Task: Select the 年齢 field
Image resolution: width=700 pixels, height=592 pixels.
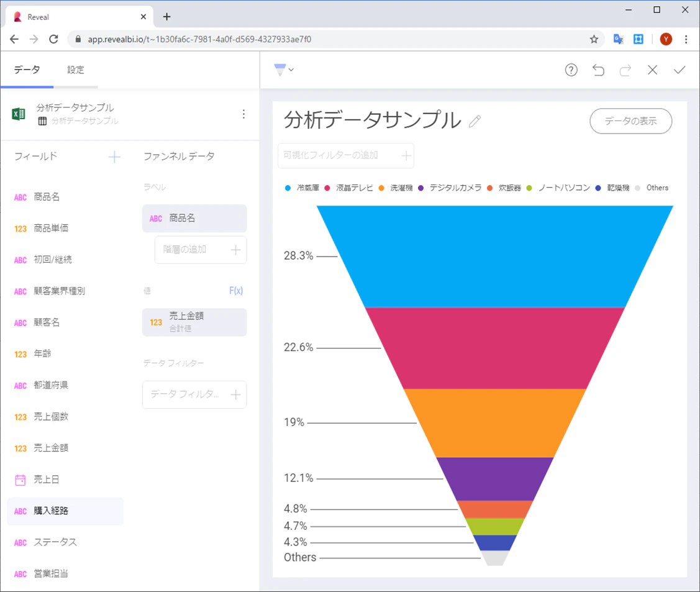Action: 65,354
